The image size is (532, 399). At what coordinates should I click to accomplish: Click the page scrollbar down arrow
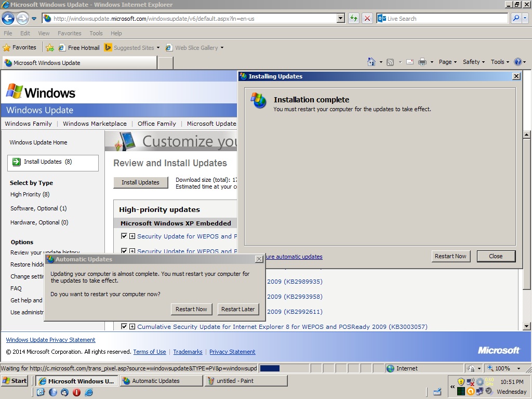pos(527,326)
